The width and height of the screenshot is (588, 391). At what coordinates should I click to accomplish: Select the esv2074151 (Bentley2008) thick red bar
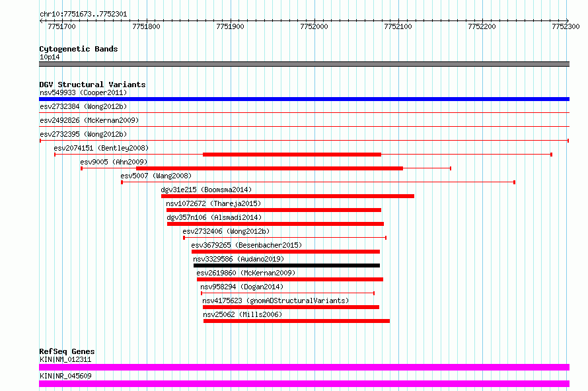[292, 155]
